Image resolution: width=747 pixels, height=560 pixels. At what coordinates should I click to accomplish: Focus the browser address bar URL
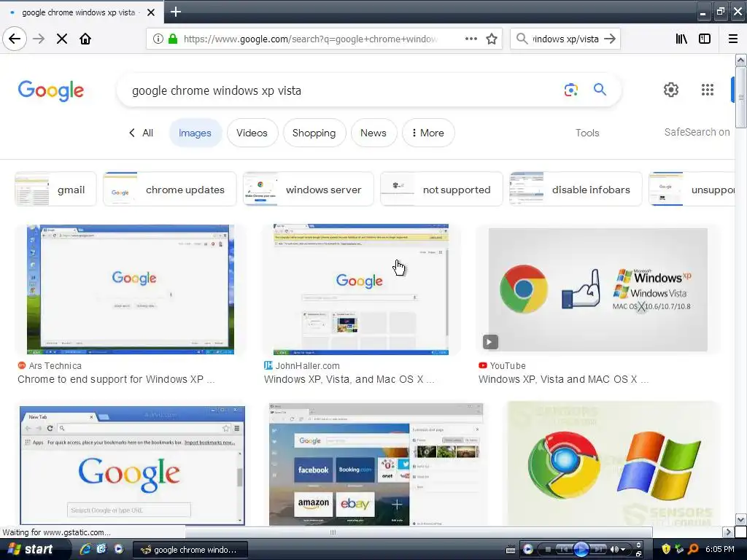(311, 39)
